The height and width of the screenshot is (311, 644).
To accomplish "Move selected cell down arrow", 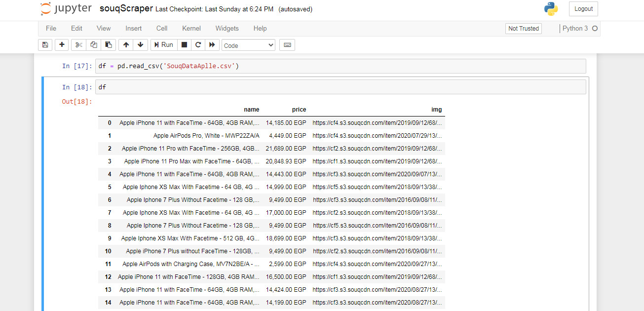I will (141, 45).
